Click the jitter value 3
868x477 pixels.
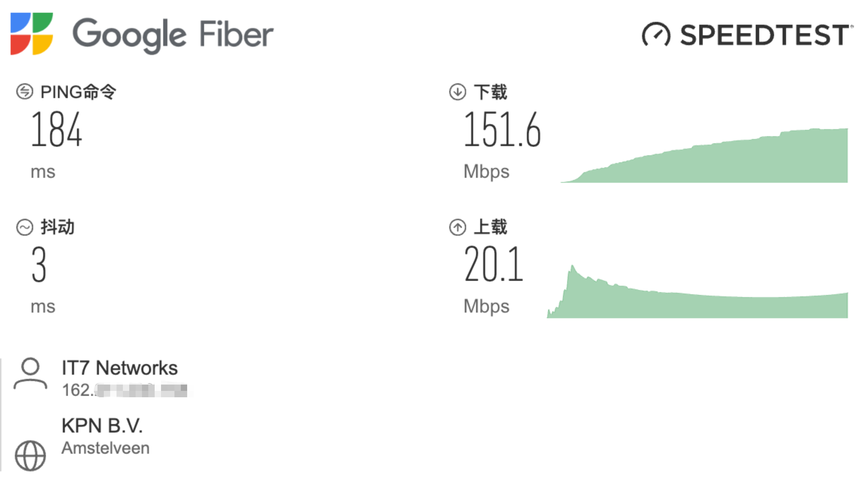click(x=39, y=265)
